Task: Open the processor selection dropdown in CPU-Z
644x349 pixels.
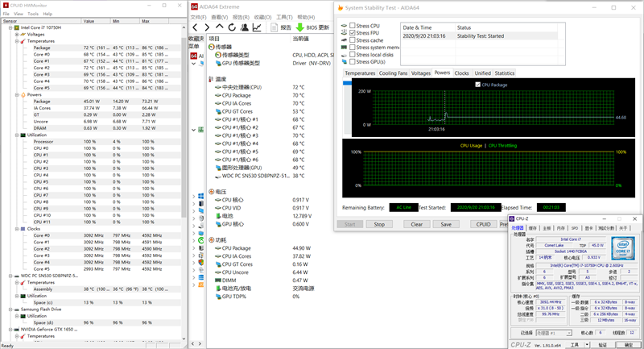Action: 552,332
